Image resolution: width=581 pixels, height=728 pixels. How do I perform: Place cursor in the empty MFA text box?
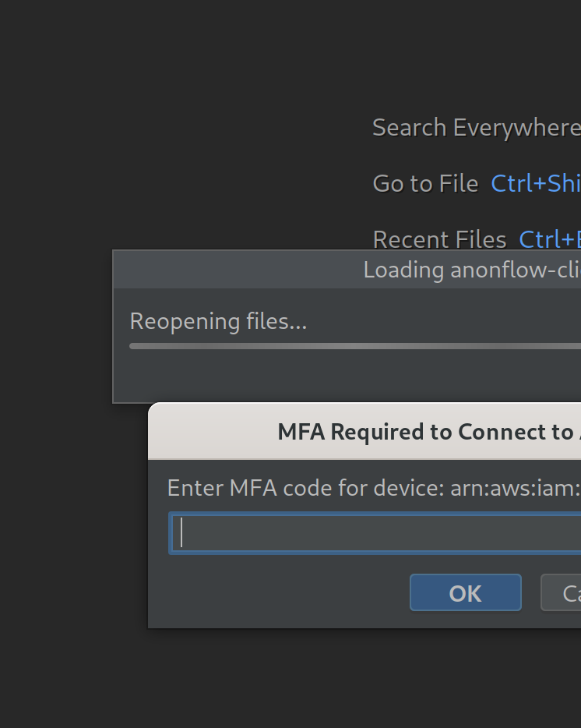tap(374, 532)
